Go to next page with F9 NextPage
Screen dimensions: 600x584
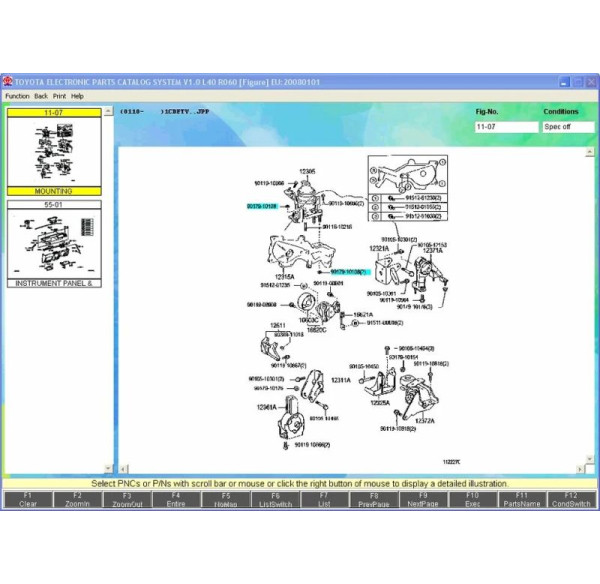click(x=423, y=499)
